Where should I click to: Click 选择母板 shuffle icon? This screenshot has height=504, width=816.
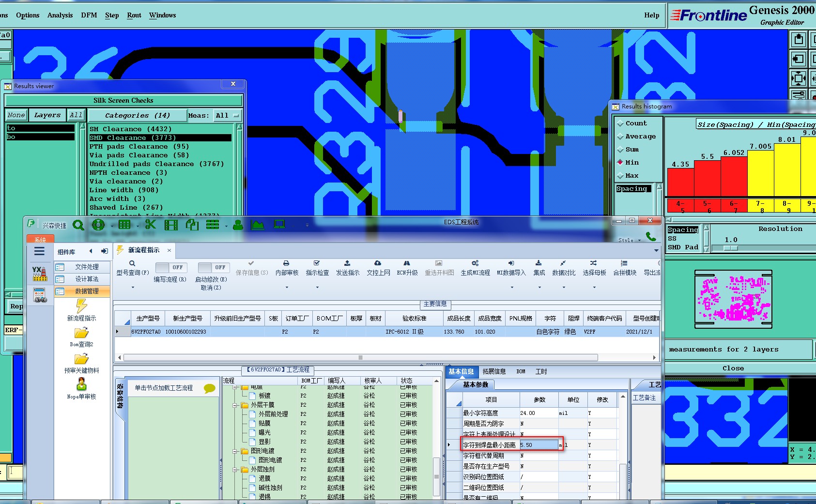(x=594, y=263)
